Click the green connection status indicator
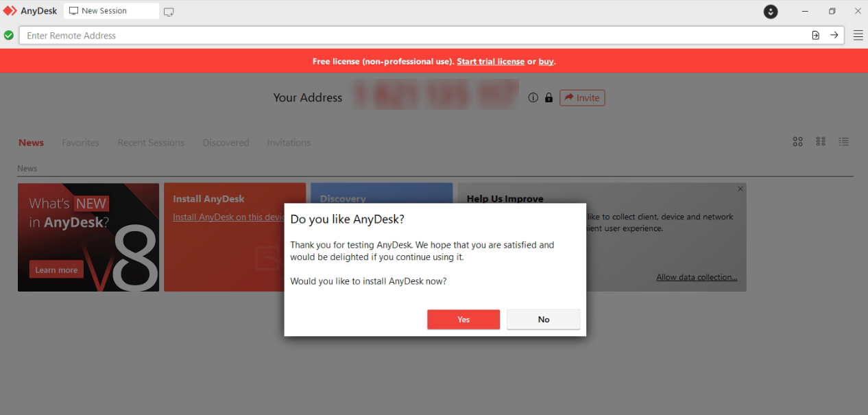The width and height of the screenshot is (868, 415). click(x=8, y=36)
